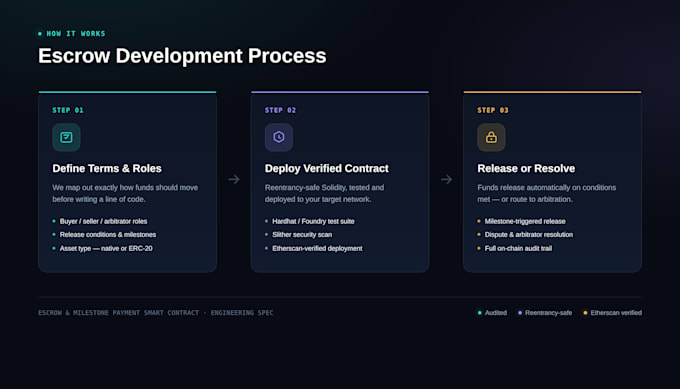Click the footer "ESCROW & MILESTONE PAYMENT SMART CONTRACT" text
The height and width of the screenshot is (389, 680).
coord(118,313)
